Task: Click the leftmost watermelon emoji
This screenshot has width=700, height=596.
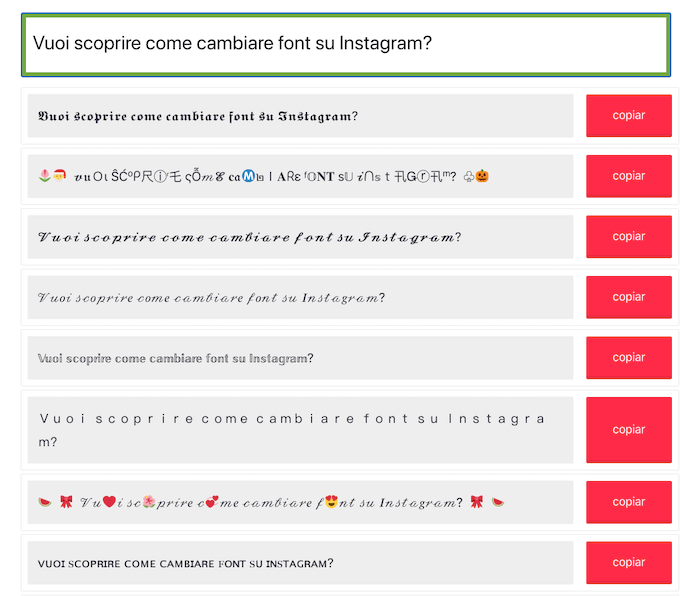Action: tap(44, 502)
